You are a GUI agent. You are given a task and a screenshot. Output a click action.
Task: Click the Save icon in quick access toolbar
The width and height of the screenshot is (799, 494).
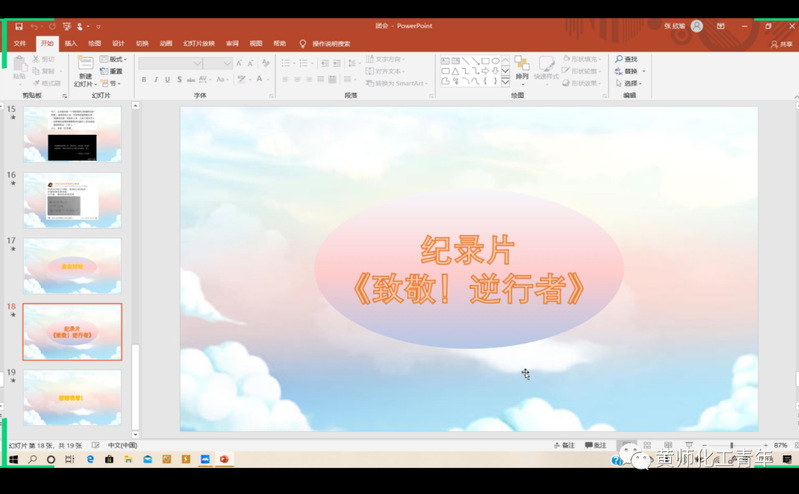(18, 27)
